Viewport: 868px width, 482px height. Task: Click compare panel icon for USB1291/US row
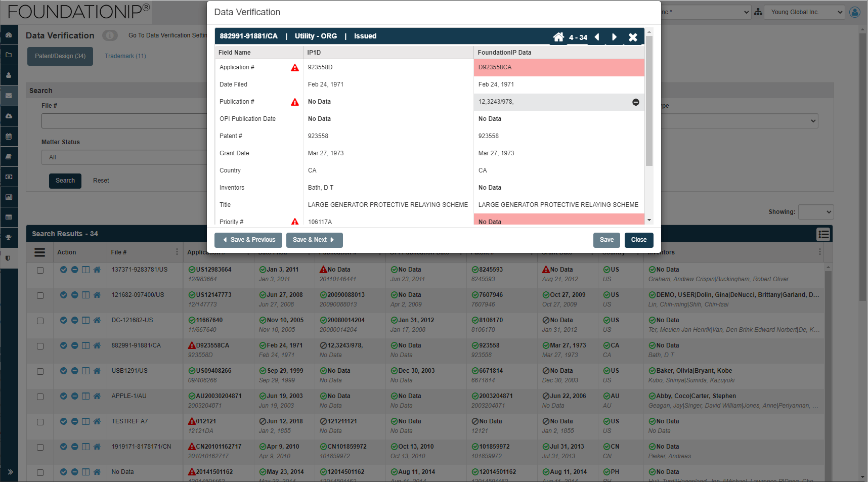[x=86, y=371]
